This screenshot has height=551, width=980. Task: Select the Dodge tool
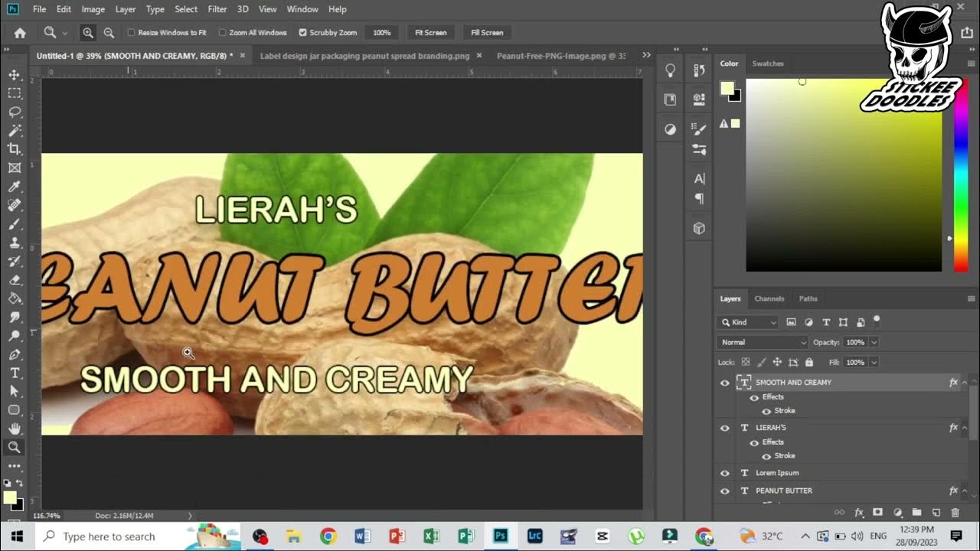point(15,336)
